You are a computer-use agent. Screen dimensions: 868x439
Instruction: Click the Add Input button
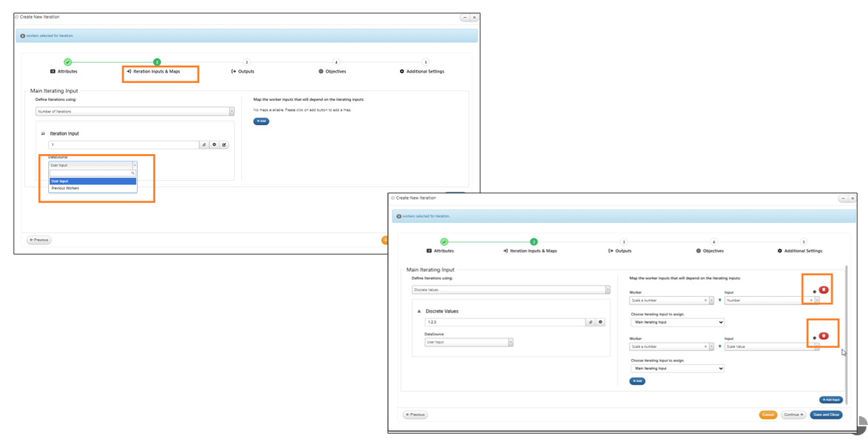831,400
